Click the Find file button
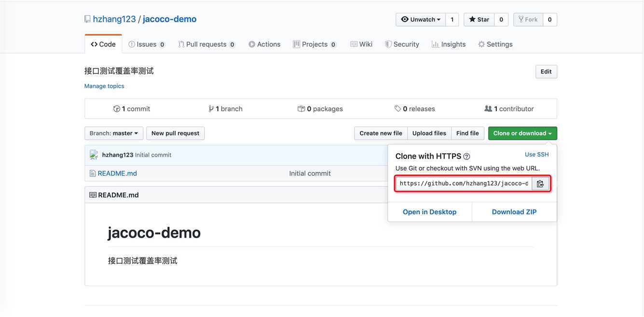The width and height of the screenshot is (644, 317). 467,133
